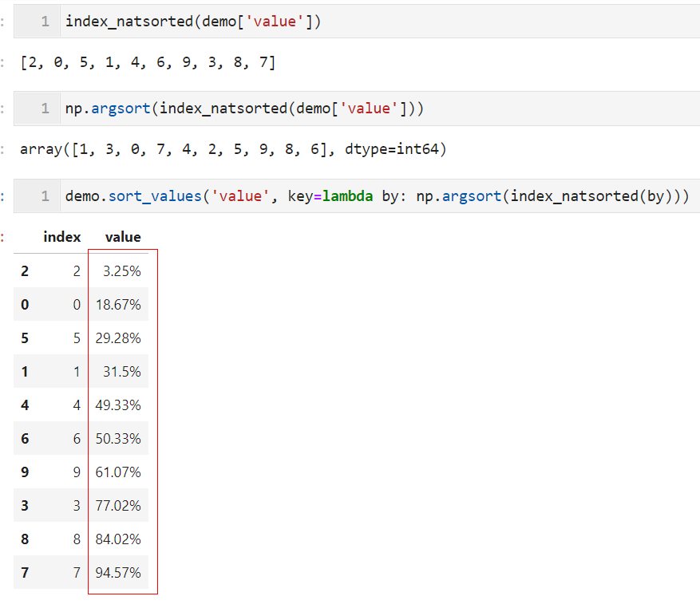700x608 pixels.
Task: Click line number 1 of argsort cell
Action: pos(45,109)
